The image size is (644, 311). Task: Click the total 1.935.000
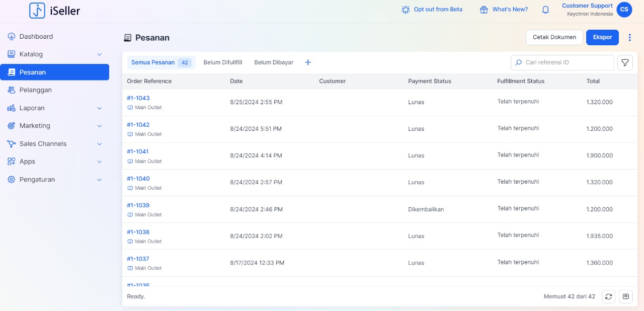(x=600, y=236)
